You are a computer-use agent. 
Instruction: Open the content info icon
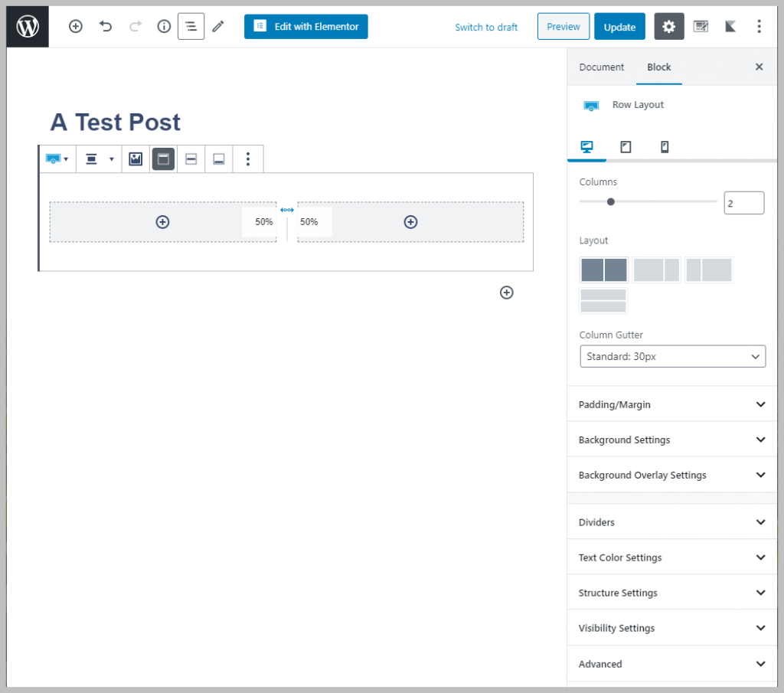click(164, 27)
